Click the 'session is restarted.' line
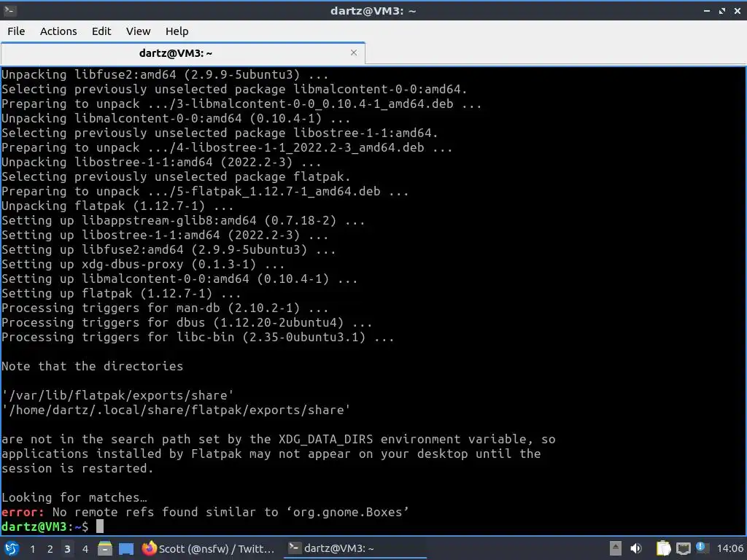Image resolution: width=747 pixels, height=560 pixels. [77, 469]
